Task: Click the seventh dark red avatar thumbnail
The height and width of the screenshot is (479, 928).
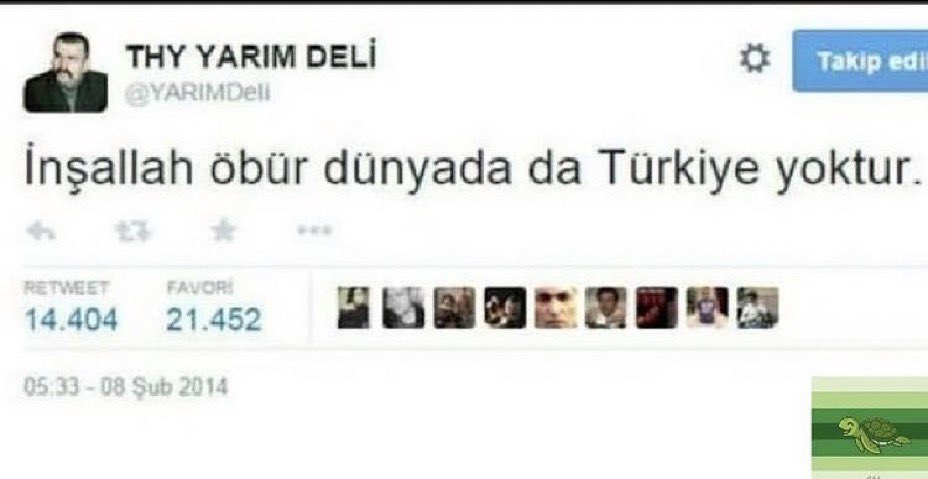Action: [657, 307]
